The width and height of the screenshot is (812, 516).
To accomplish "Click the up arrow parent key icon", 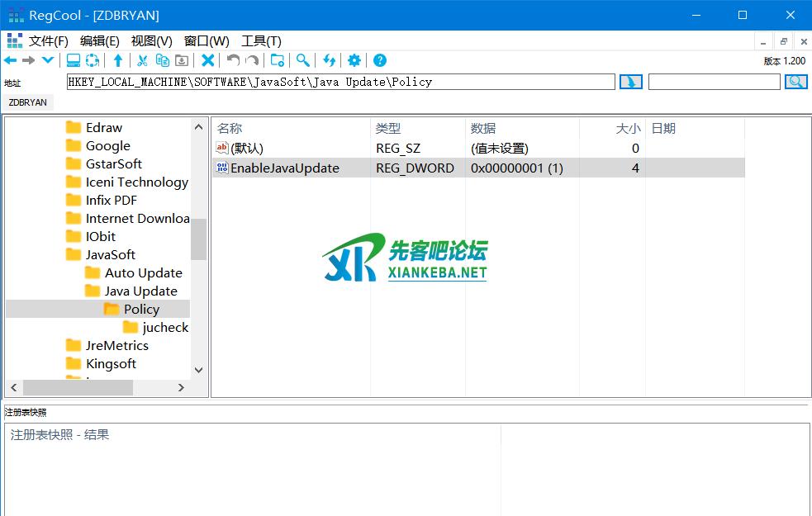I will (118, 60).
